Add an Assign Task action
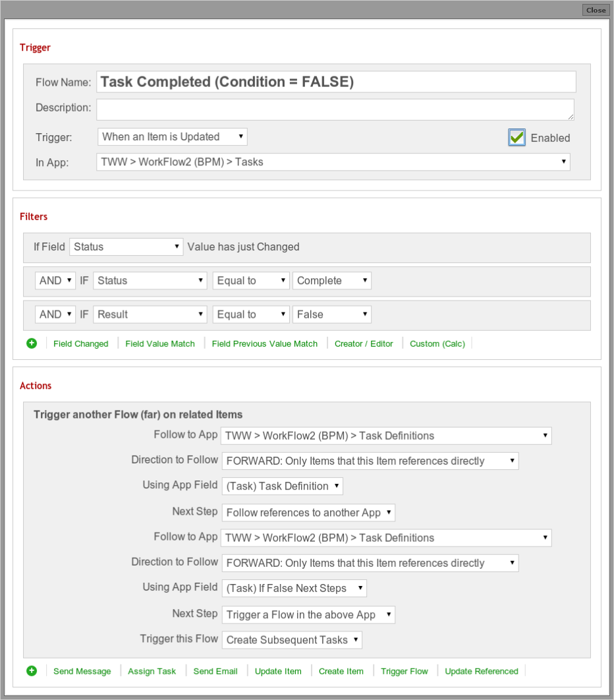The image size is (614, 700). click(152, 672)
